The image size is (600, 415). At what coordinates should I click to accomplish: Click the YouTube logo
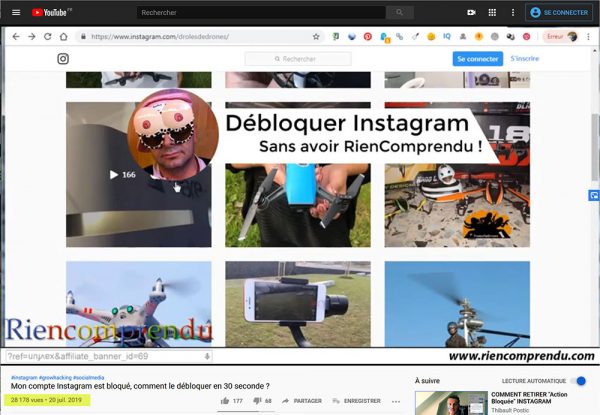50,13
